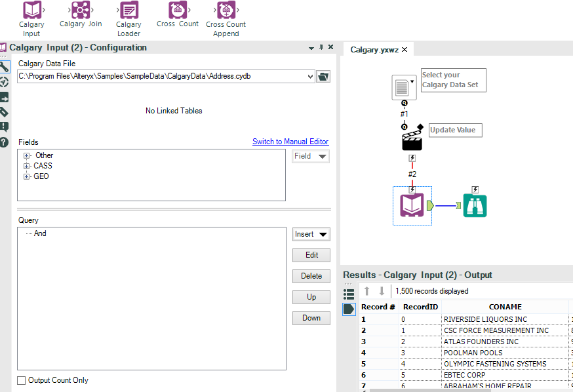573x392 pixels.
Task: Expand the GEO fields group
Action: coord(26,176)
